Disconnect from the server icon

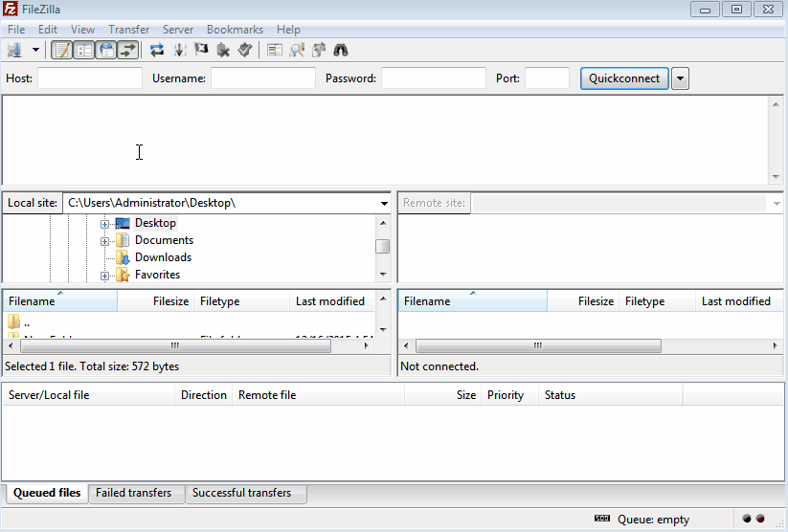click(x=223, y=50)
